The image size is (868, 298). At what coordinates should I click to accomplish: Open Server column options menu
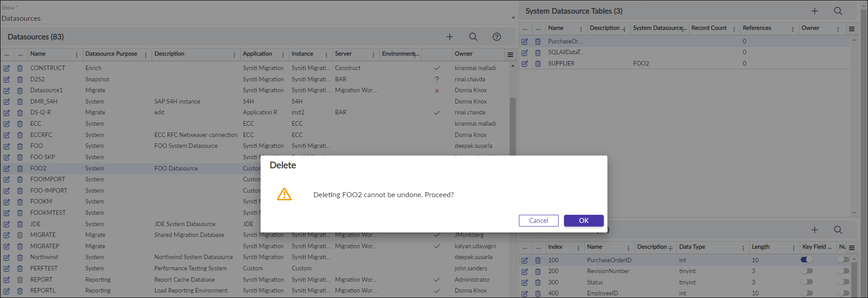click(373, 55)
